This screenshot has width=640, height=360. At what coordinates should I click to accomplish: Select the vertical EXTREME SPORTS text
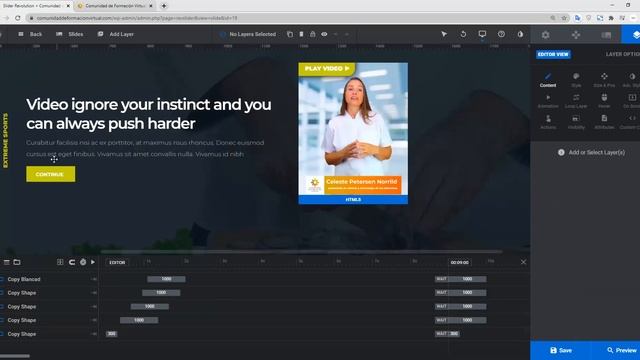pyautogui.click(x=5, y=140)
